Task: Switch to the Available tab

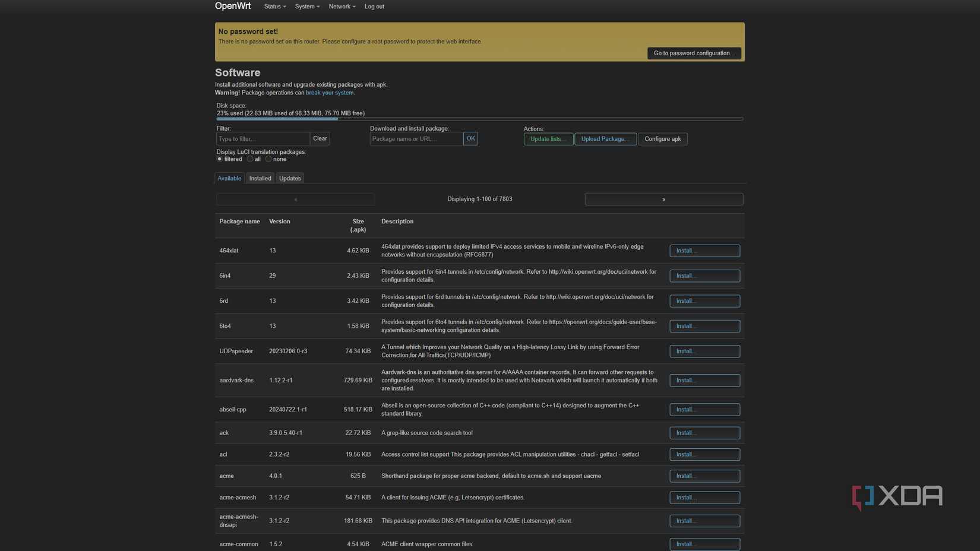Action: click(x=229, y=178)
